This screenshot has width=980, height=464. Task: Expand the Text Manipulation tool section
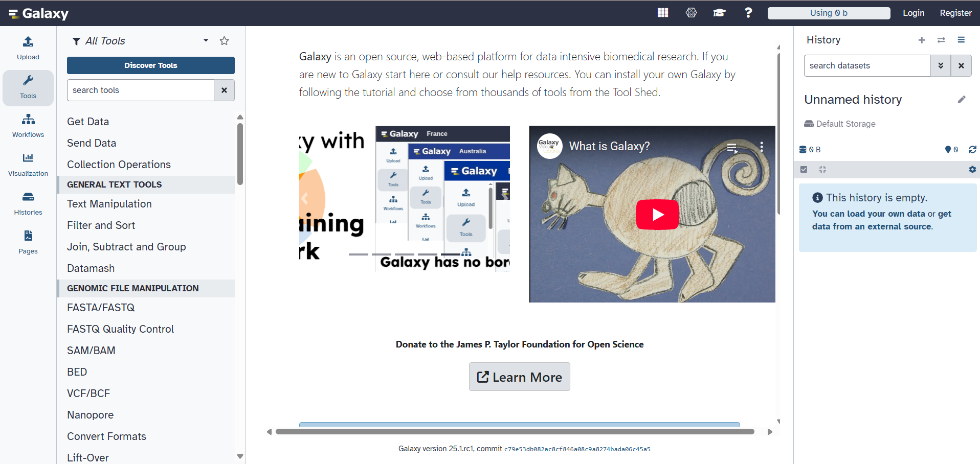tap(109, 204)
